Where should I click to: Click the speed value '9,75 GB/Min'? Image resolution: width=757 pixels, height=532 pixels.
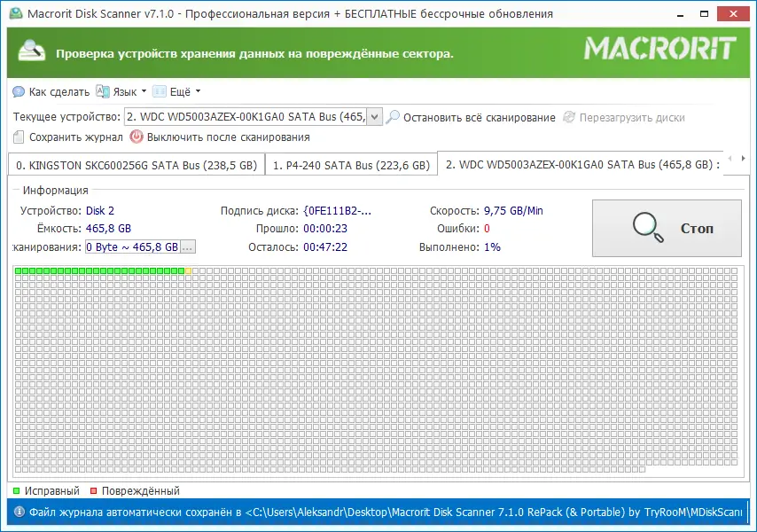513,210
